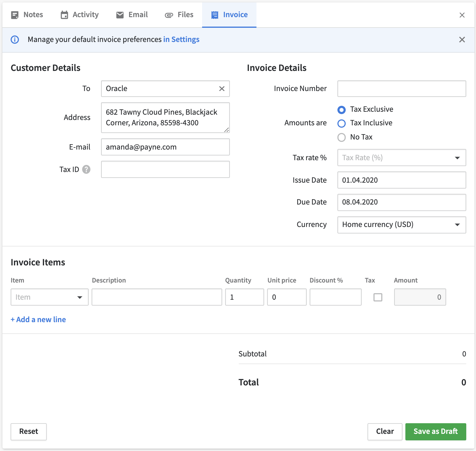This screenshot has height=451, width=476.
Task: Focus the Invoice Number input field
Action: (402, 89)
